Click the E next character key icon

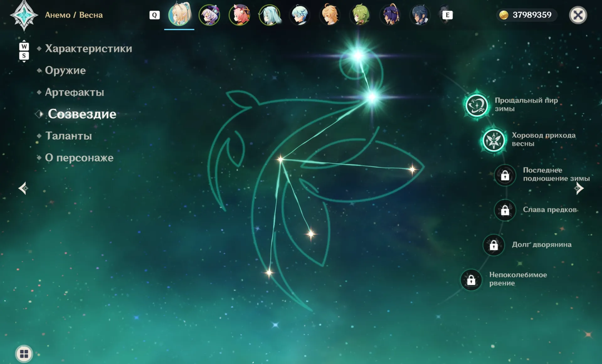click(x=447, y=15)
